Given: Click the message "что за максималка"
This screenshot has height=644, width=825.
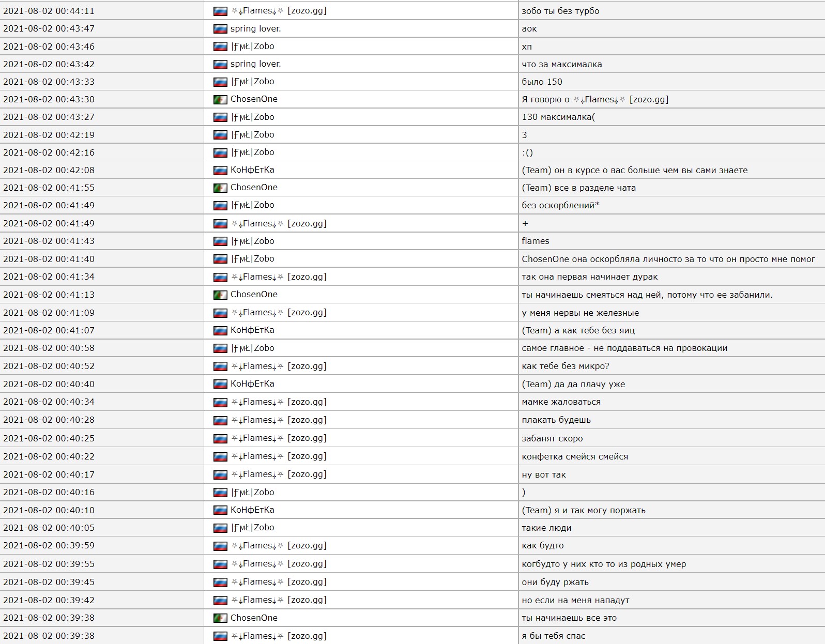Looking at the screenshot, I should tap(562, 65).
